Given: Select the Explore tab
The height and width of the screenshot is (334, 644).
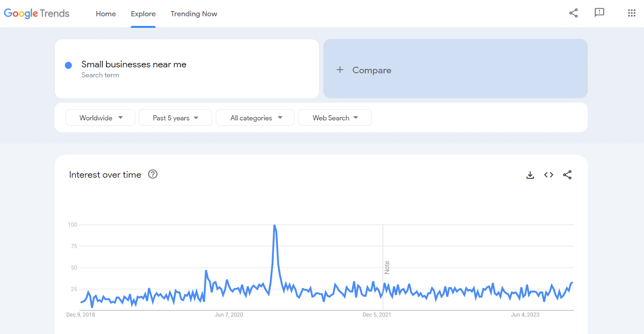Looking at the screenshot, I should click(x=143, y=14).
